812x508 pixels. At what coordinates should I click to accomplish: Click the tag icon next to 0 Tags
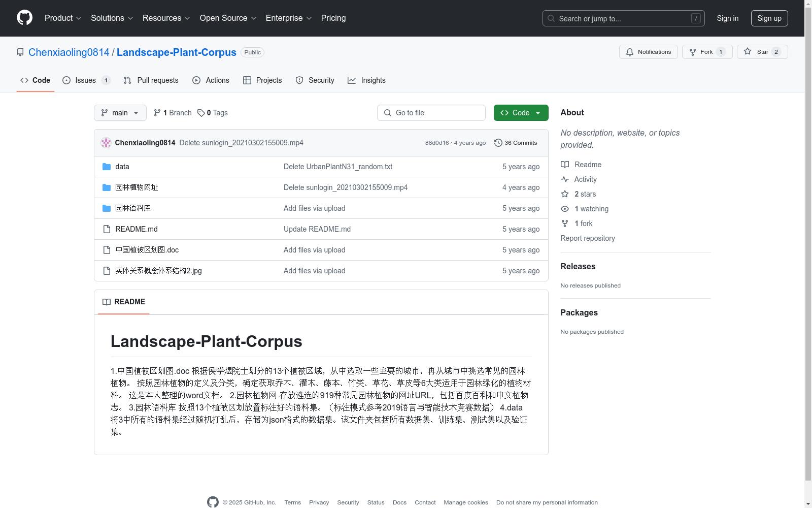tap(201, 113)
